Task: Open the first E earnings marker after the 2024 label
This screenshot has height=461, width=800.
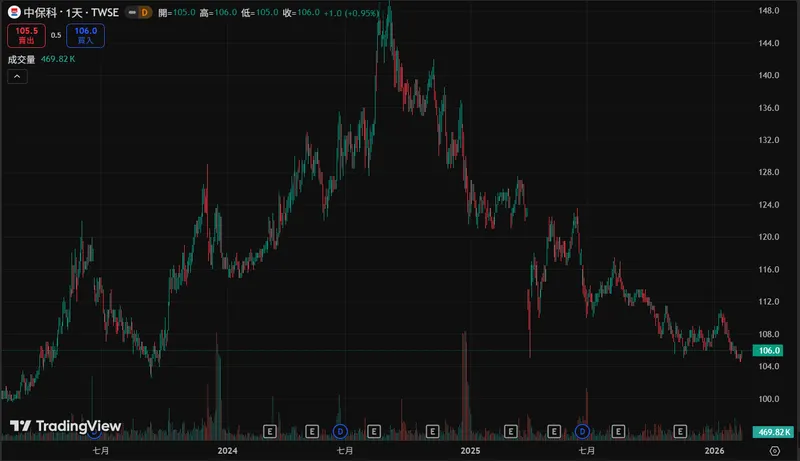Action: [x=270, y=432]
